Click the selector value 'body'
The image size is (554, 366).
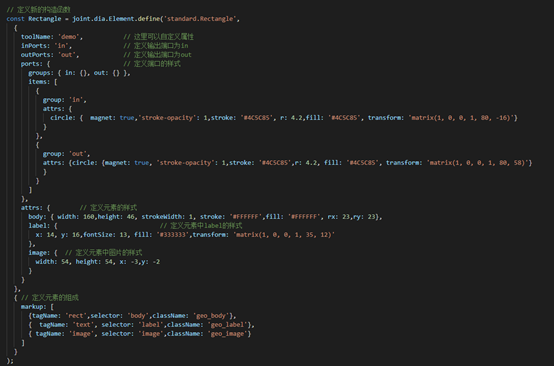pos(138,315)
